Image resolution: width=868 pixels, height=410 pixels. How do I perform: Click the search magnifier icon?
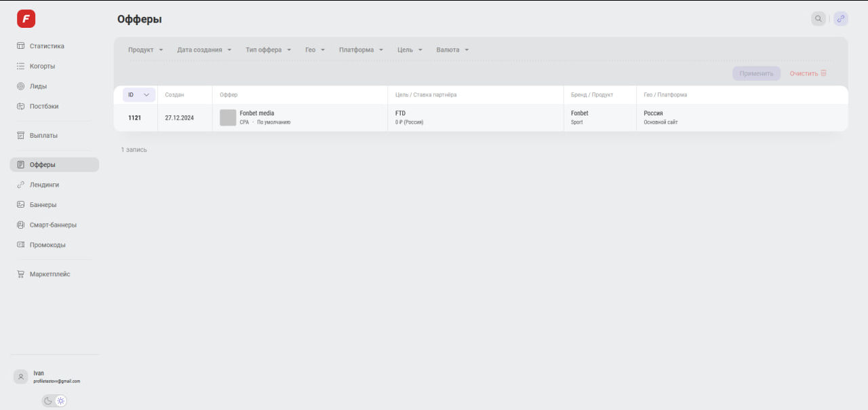(818, 19)
